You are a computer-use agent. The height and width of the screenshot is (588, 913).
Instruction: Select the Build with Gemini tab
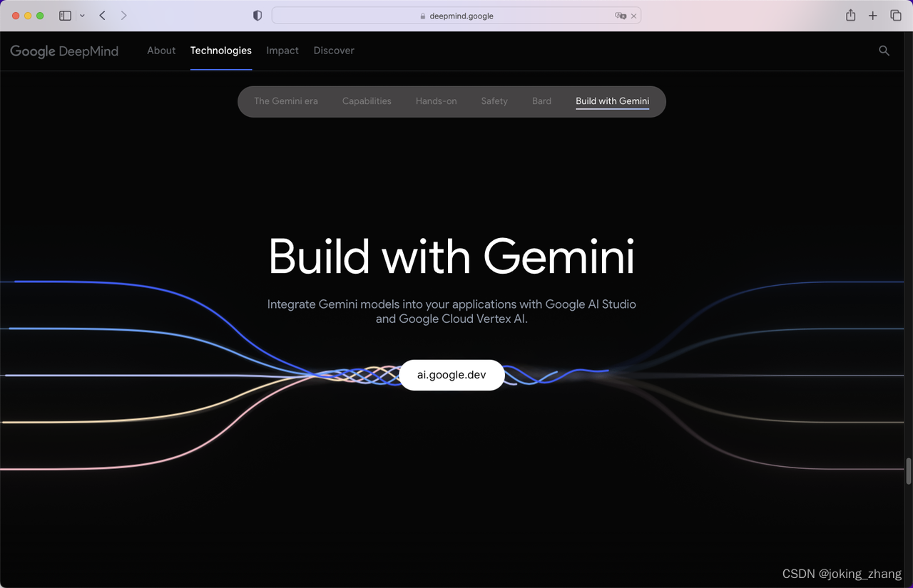click(613, 101)
